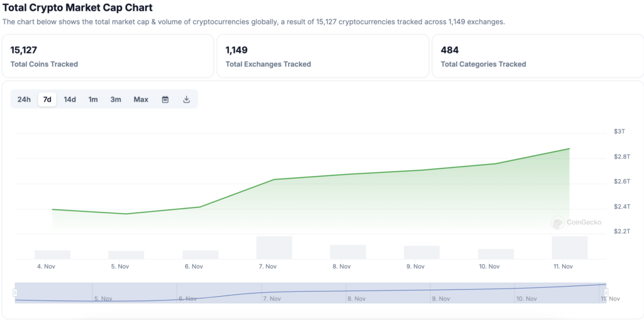The width and height of the screenshot is (644, 320).
Task: Click the right navigator range handle
Action: [606, 292]
